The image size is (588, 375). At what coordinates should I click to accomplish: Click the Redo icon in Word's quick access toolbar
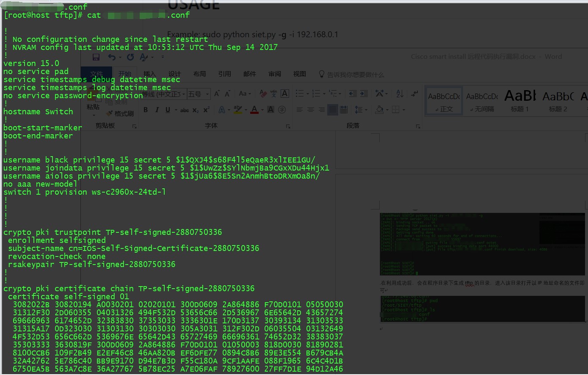[130, 57]
